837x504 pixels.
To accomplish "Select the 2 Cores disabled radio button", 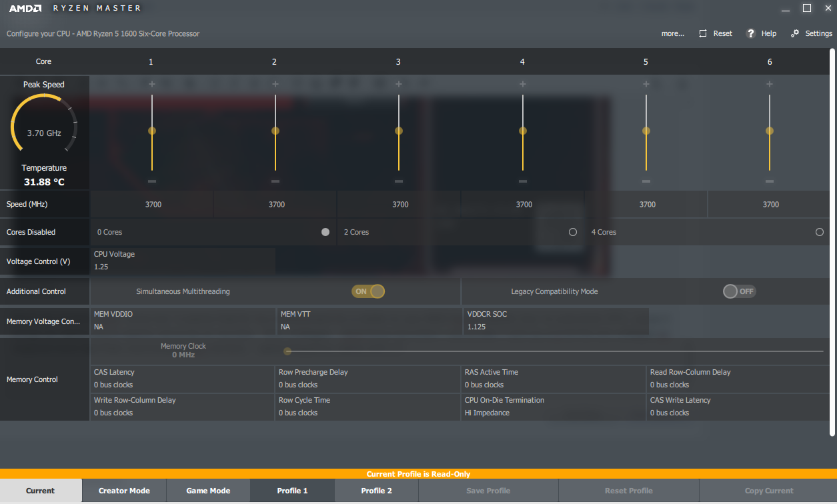I will tap(573, 232).
